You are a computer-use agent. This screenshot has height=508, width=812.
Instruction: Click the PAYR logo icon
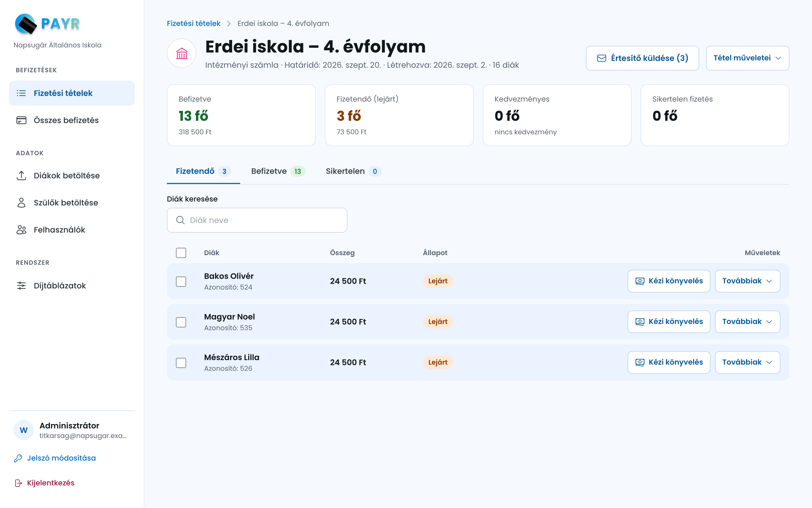26,24
